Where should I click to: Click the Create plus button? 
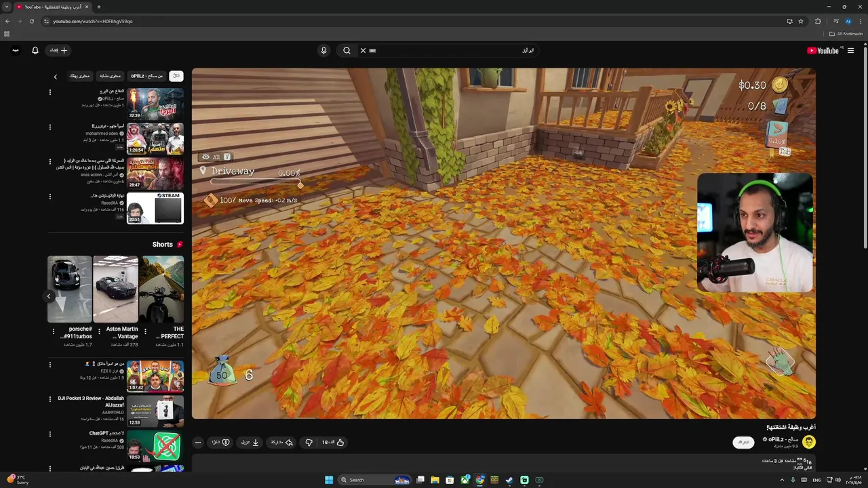click(x=58, y=50)
